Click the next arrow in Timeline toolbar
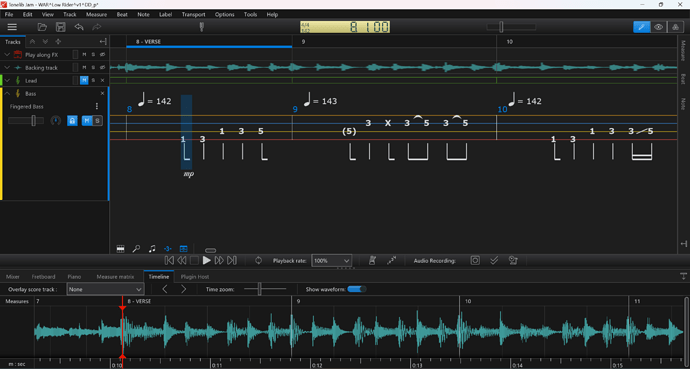The image size is (690, 369). tap(184, 289)
